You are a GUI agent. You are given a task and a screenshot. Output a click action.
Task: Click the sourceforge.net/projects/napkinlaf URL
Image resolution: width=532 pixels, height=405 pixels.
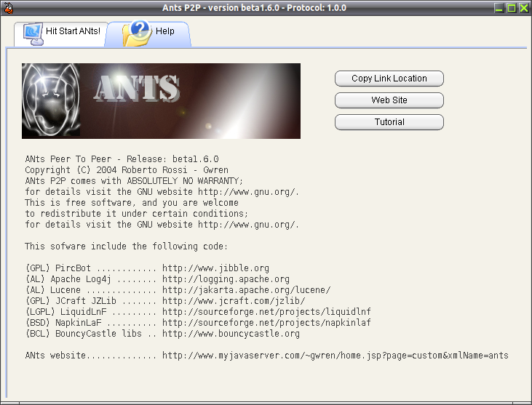tap(266, 322)
